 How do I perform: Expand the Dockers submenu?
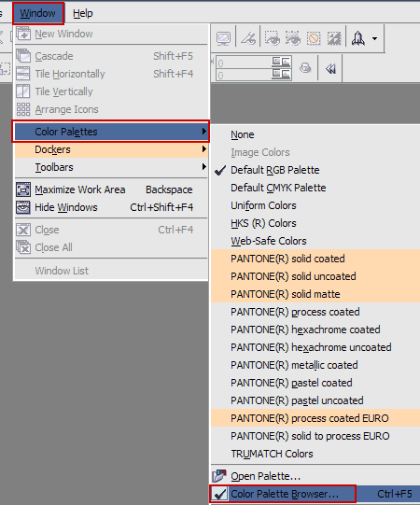click(111, 149)
